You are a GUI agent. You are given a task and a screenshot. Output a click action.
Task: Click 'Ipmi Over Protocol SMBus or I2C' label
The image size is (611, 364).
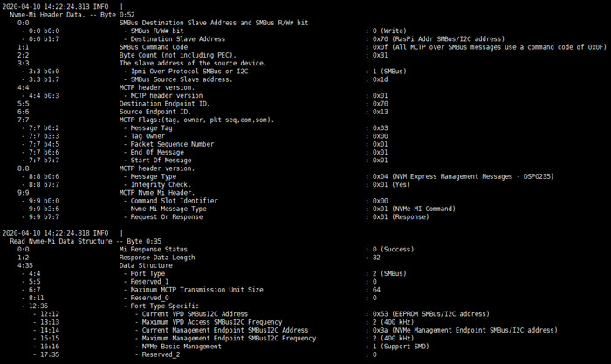click(189, 72)
